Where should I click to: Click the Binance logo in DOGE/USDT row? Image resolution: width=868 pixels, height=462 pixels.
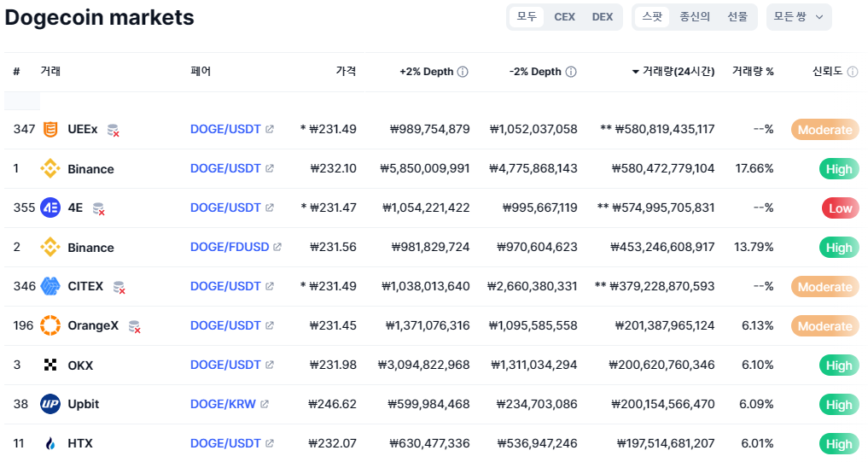click(x=50, y=168)
